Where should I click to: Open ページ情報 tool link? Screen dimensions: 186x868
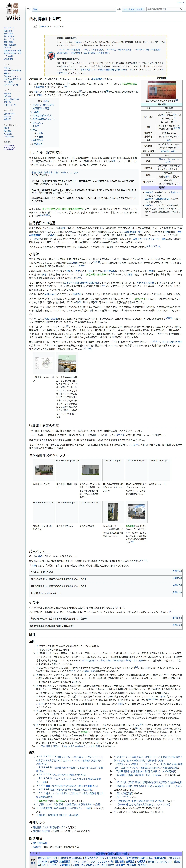pyautogui.click(x=8, y=82)
